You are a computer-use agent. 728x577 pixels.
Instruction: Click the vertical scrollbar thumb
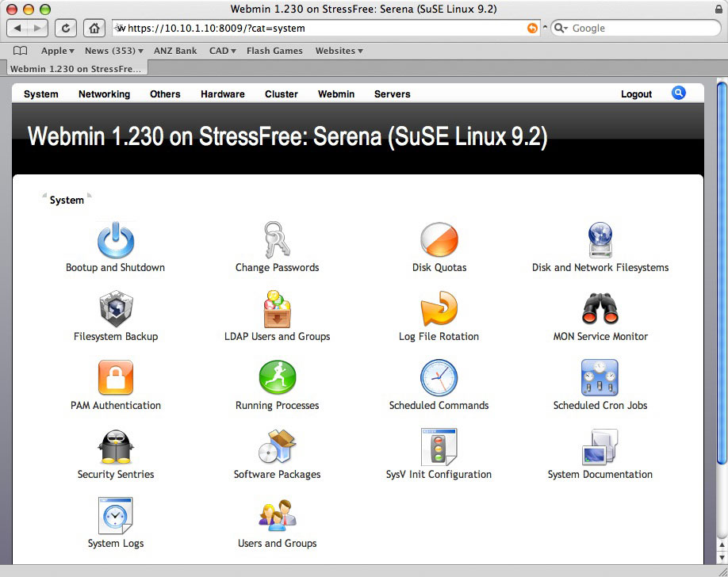click(722, 273)
